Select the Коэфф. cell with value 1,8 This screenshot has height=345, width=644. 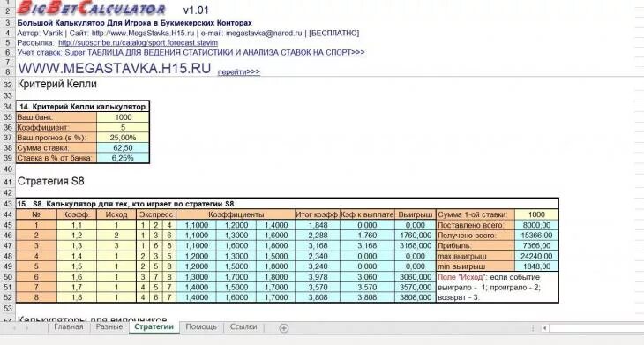click(77, 297)
